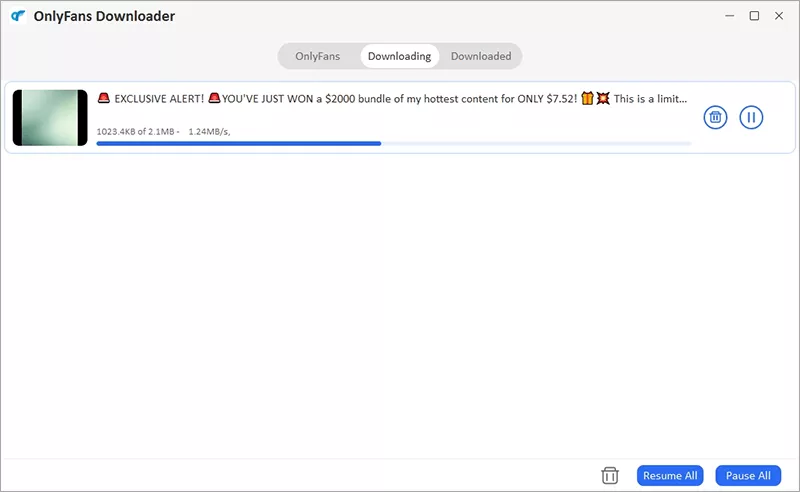Click the OnlyFans Downloader app logo
Viewport: 800px width, 492px height.
click(x=18, y=16)
